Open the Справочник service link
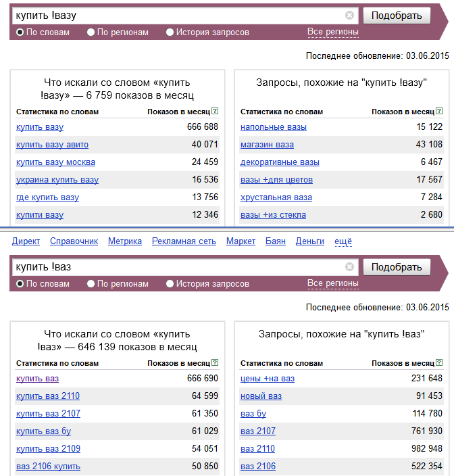This screenshot has width=454, height=476. click(x=74, y=241)
